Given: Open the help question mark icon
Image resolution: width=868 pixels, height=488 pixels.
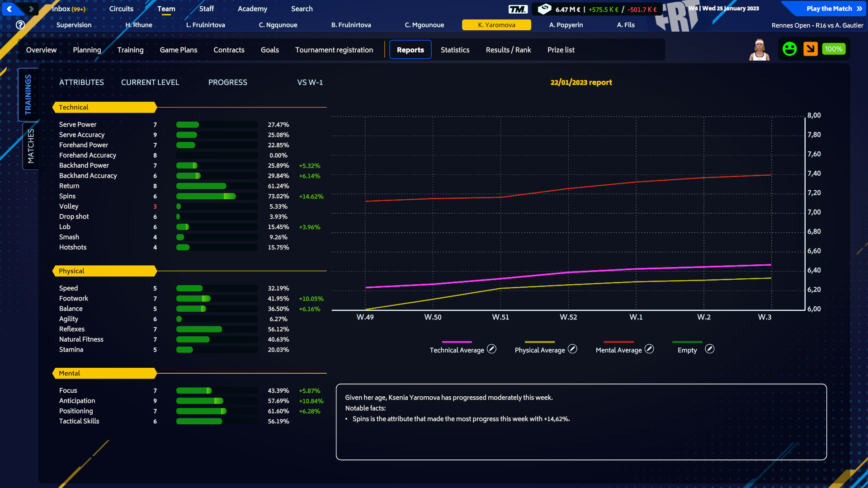Looking at the screenshot, I should click(20, 25).
